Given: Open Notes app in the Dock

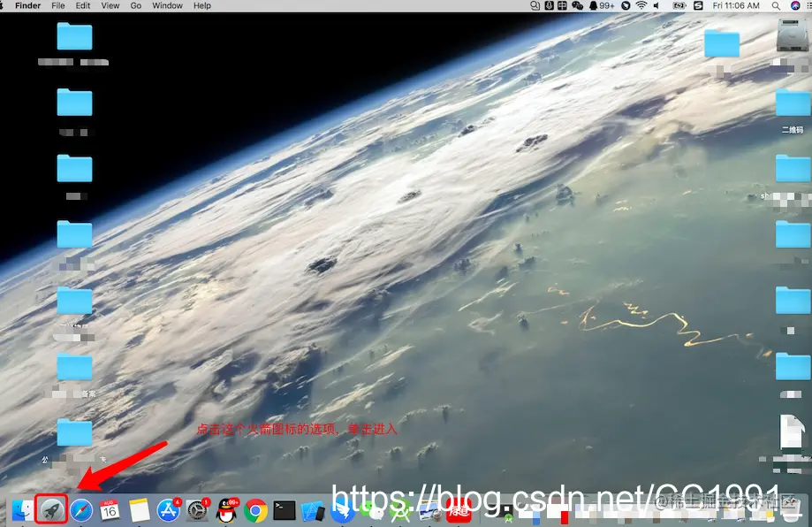Looking at the screenshot, I should [140, 510].
